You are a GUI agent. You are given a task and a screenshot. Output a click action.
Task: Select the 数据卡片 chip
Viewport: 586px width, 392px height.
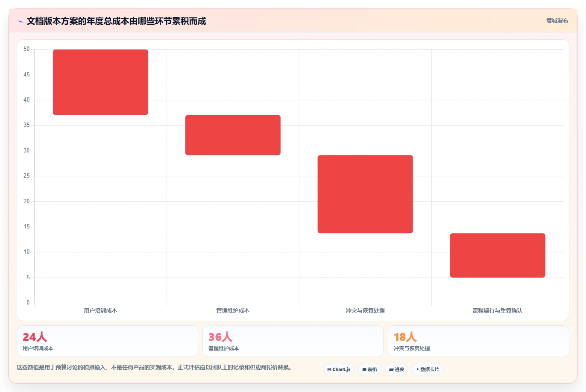tap(428, 369)
